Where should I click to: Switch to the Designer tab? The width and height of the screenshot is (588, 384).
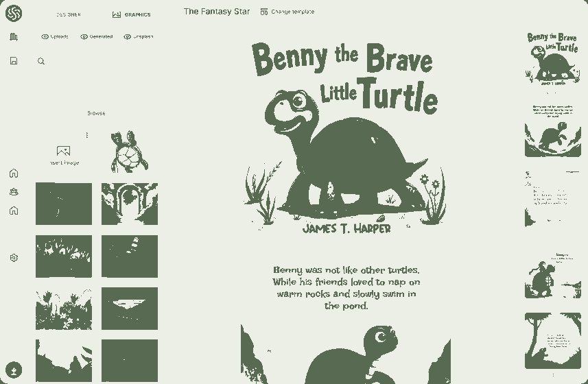click(68, 14)
